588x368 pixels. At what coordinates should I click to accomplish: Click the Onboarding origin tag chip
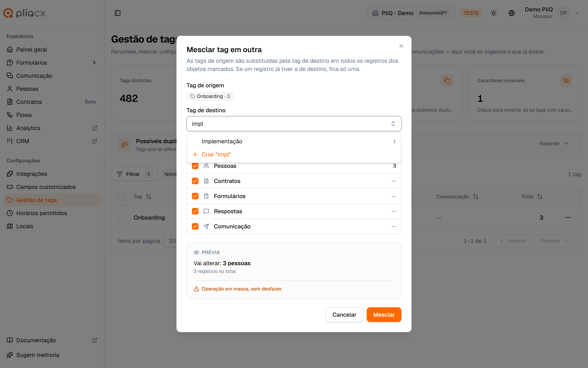[210, 96]
